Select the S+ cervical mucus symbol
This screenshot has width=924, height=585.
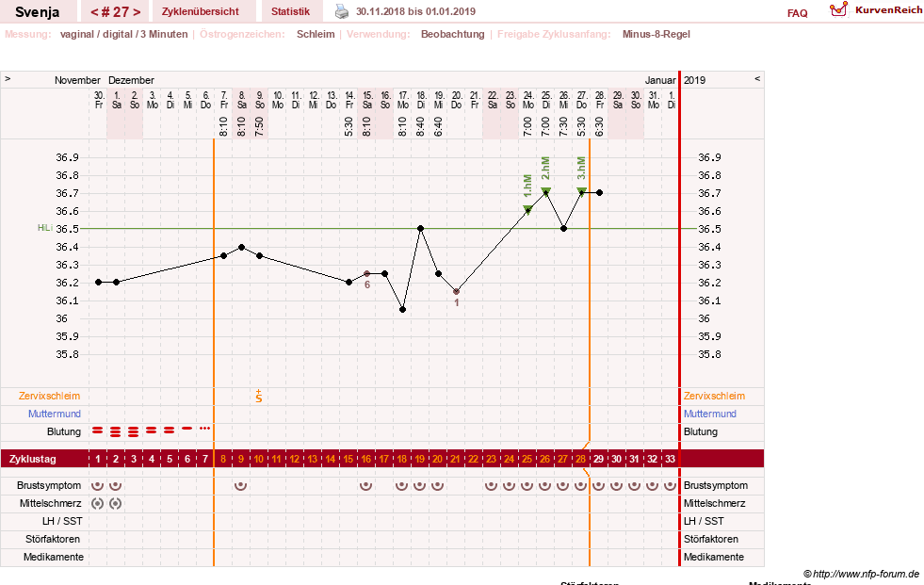tap(259, 396)
